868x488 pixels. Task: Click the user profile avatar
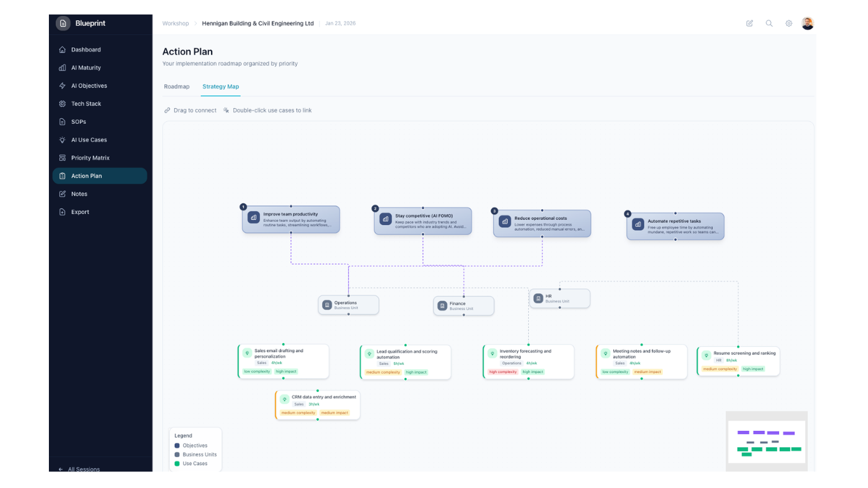tap(808, 24)
